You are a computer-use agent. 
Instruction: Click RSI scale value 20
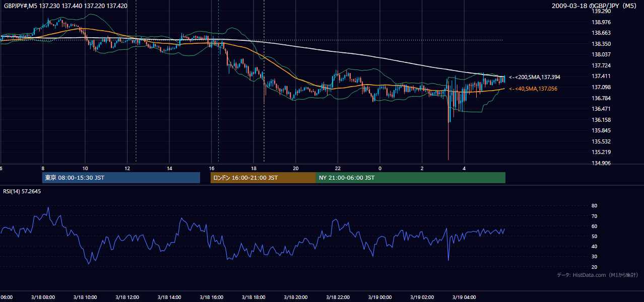point(595,267)
